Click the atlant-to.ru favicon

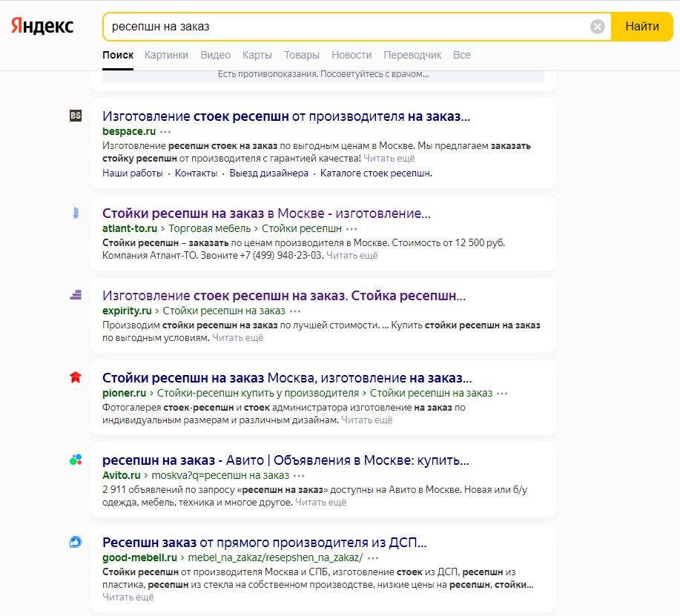(76, 213)
